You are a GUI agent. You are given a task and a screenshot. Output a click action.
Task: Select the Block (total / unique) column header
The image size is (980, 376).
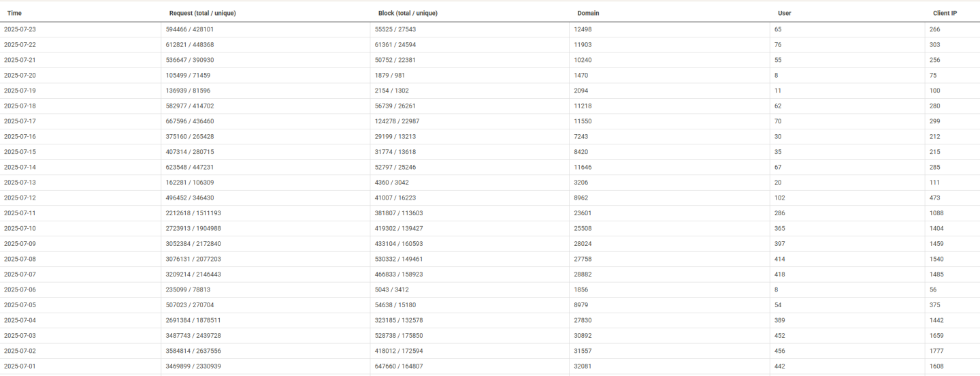(408, 13)
